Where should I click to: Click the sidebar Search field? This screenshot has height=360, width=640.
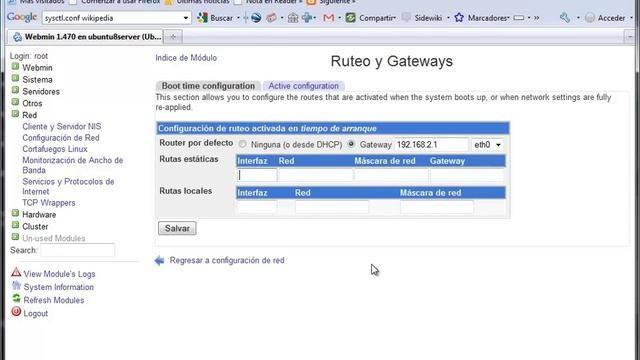[x=78, y=250]
